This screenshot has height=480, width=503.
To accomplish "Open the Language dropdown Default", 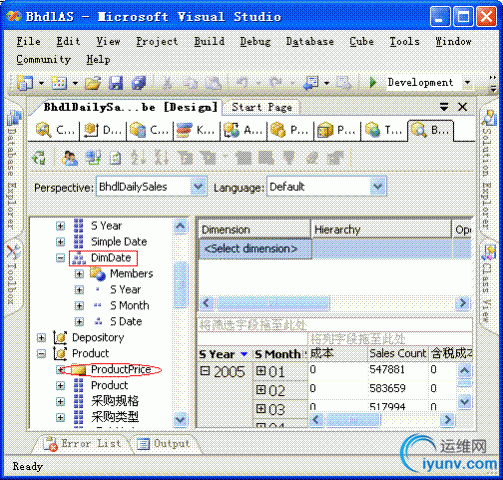I will (378, 187).
